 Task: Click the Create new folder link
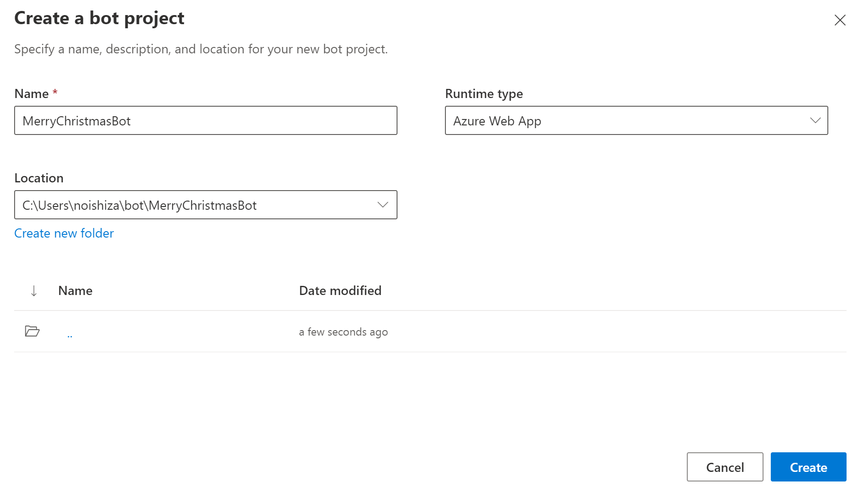tap(64, 233)
